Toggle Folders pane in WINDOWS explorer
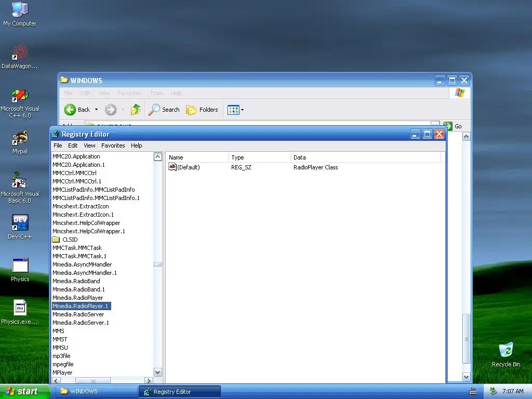The image size is (532, 399). coord(202,110)
